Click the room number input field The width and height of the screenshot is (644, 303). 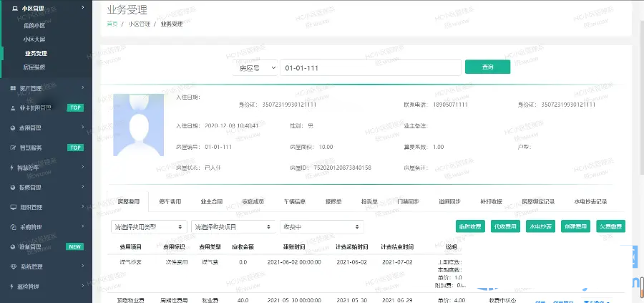click(x=369, y=67)
